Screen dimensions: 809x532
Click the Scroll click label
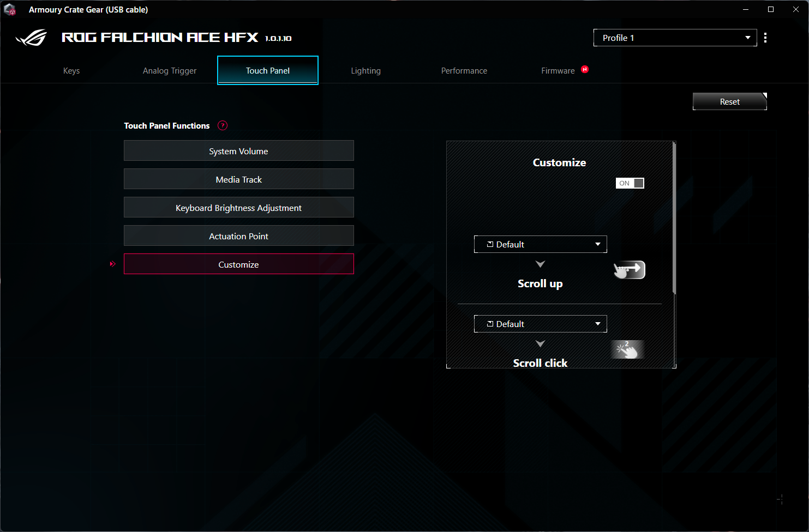pos(540,363)
